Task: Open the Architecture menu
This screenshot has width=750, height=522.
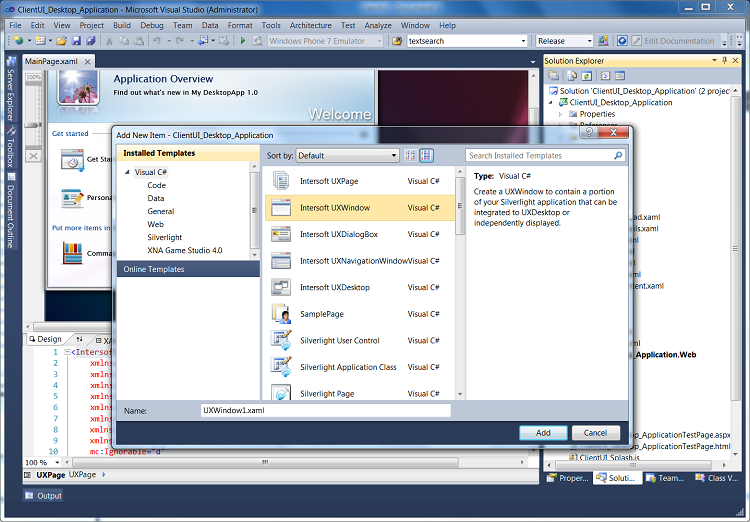Action: 310,25
